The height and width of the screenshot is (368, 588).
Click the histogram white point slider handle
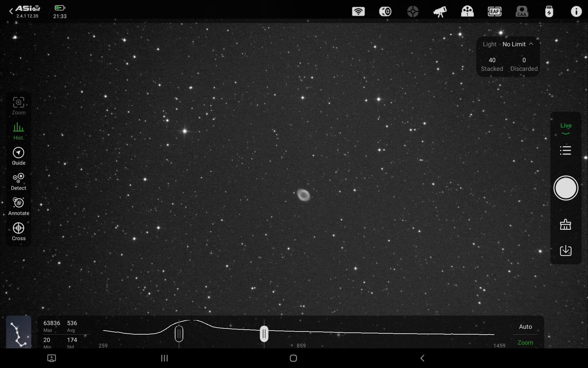pos(264,334)
